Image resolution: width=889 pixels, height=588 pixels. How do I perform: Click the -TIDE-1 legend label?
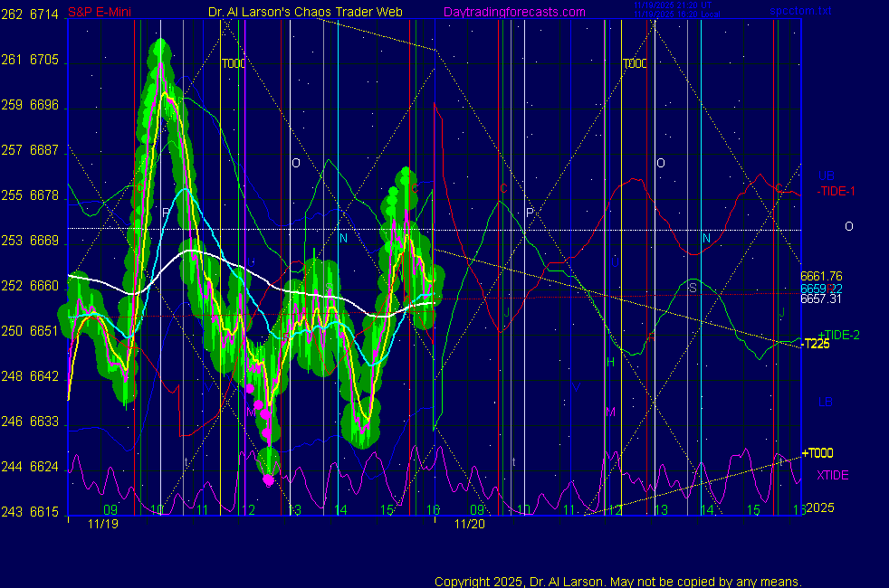click(836, 191)
